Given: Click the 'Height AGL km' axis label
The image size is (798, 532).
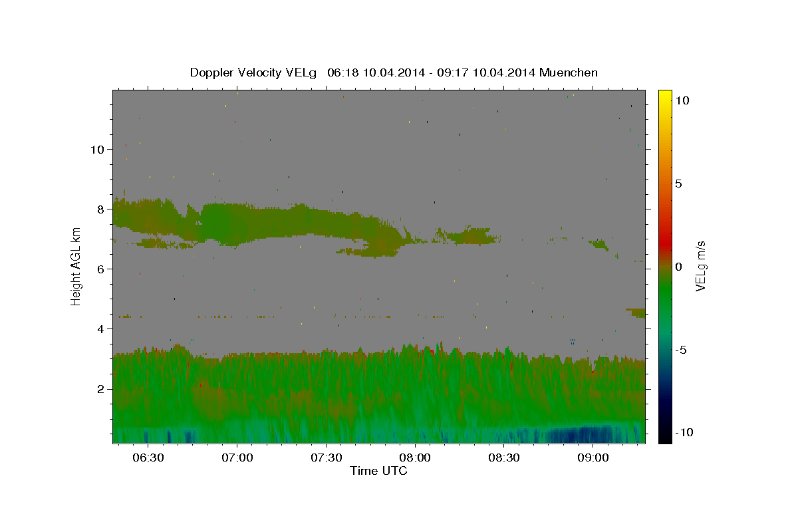Looking at the screenshot, I should (x=76, y=267).
